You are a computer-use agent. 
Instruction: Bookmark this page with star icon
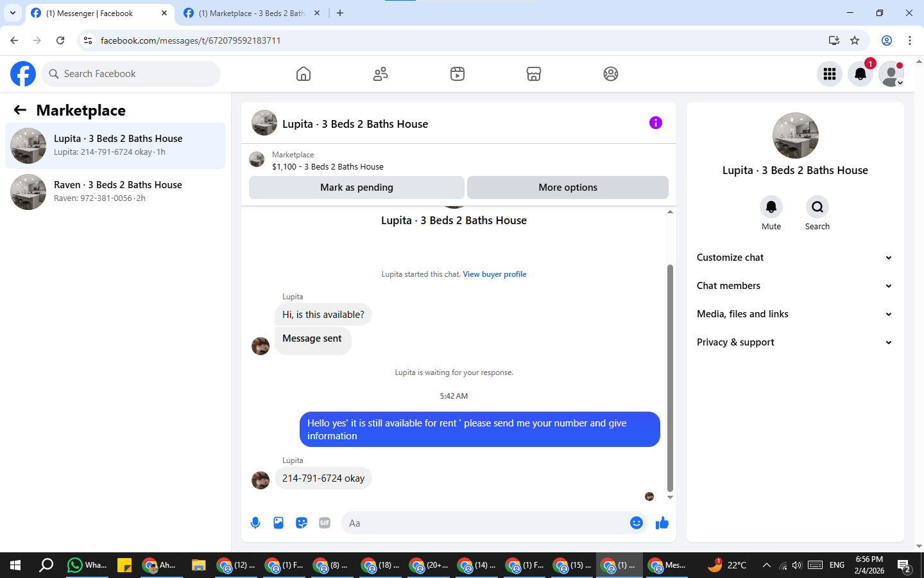[855, 40]
